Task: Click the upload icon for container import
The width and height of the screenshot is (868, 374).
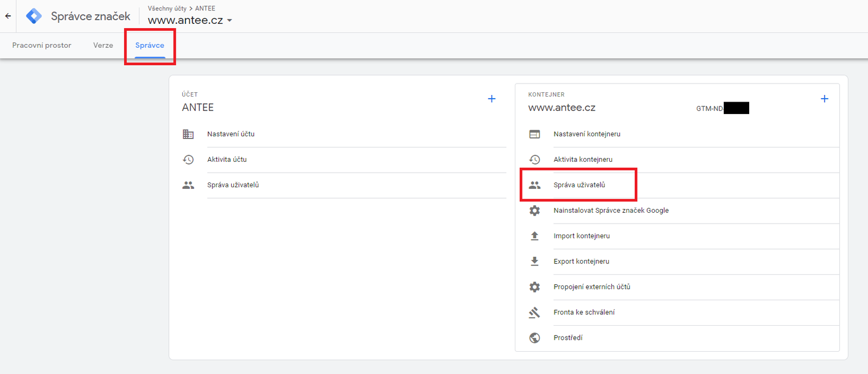Action: coord(534,236)
